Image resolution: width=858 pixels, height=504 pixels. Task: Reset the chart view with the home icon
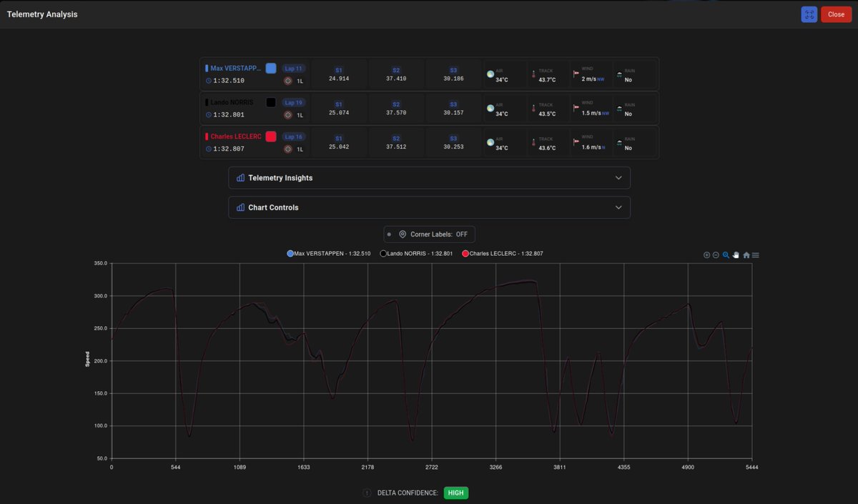(746, 255)
